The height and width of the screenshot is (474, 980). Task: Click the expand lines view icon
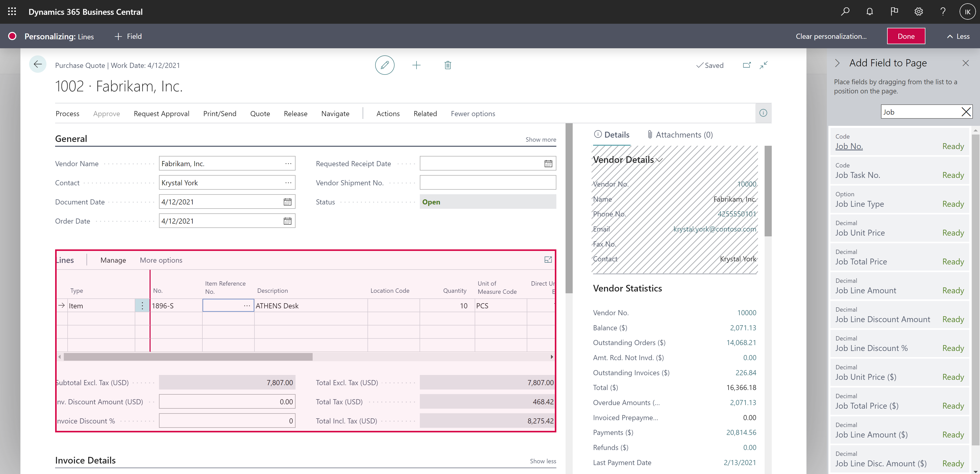[548, 260]
